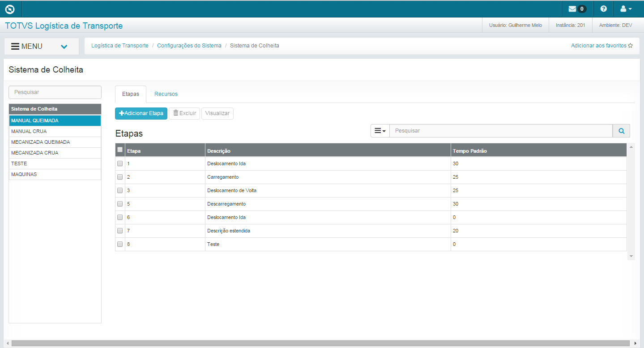Check the box for Deslocamento de Volta
The height and width of the screenshot is (348, 644).
(x=120, y=190)
